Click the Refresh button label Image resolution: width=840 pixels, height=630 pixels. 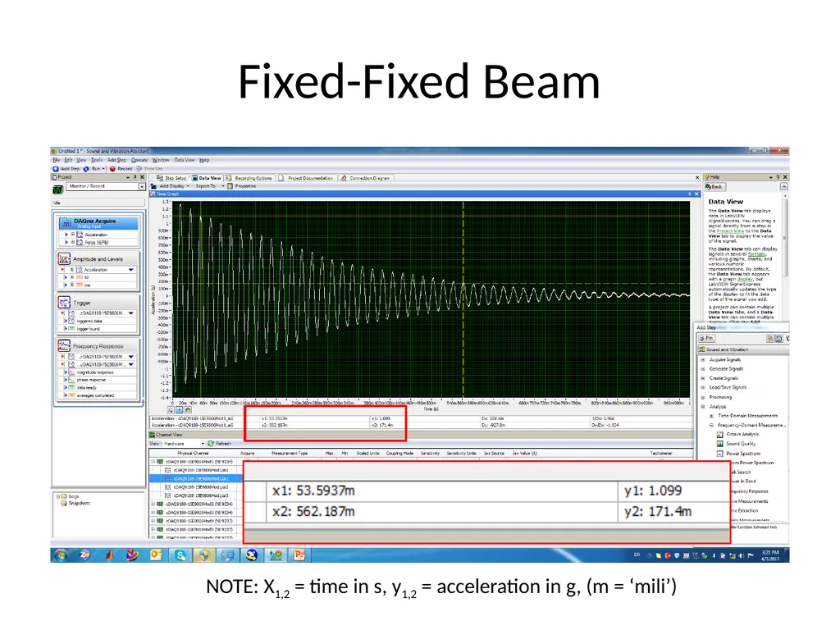tap(223, 444)
